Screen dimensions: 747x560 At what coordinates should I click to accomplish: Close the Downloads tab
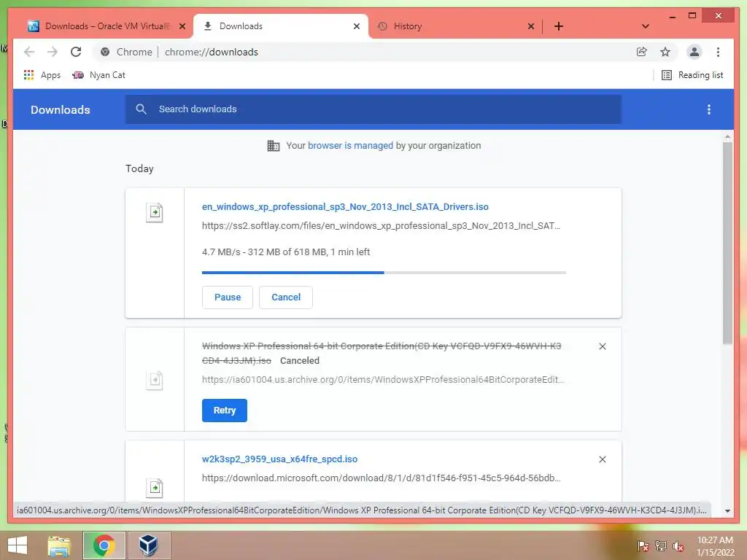356,26
